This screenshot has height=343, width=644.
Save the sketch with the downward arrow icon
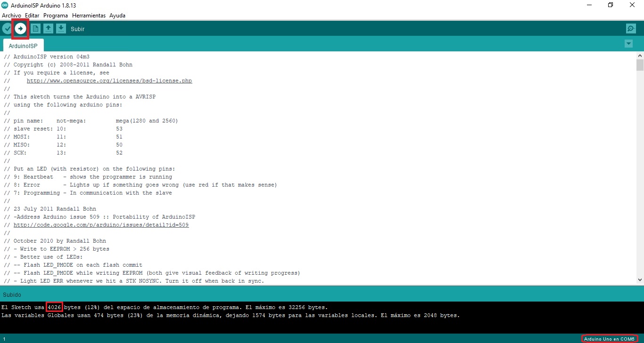click(61, 28)
